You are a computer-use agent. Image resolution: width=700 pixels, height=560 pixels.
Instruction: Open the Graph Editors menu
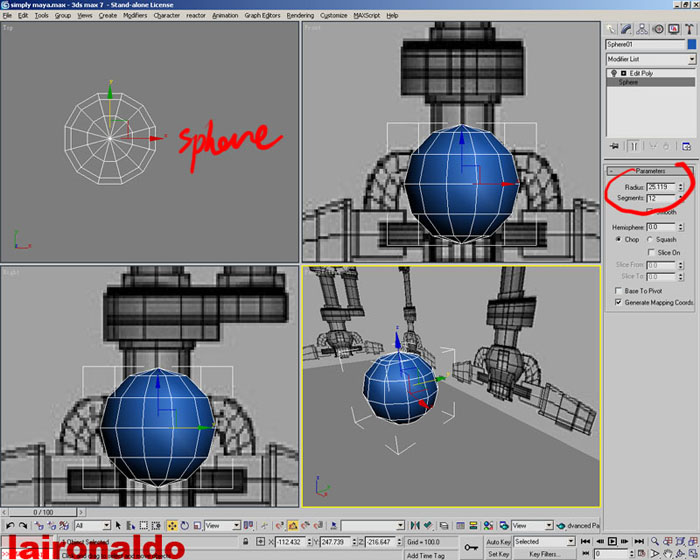pyautogui.click(x=264, y=16)
